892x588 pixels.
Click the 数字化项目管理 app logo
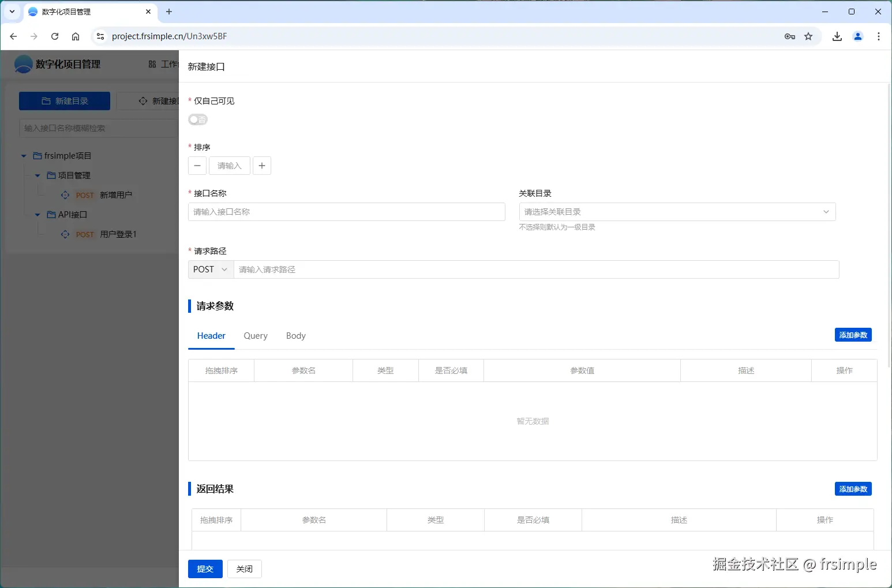(x=23, y=64)
